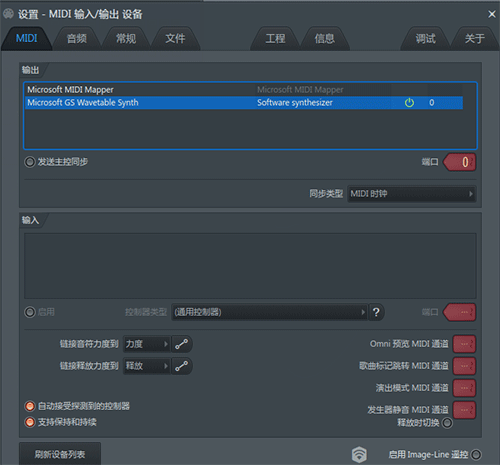Toggle 自动接受探测到的控制器
The height and width of the screenshot is (465, 500).
point(30,406)
